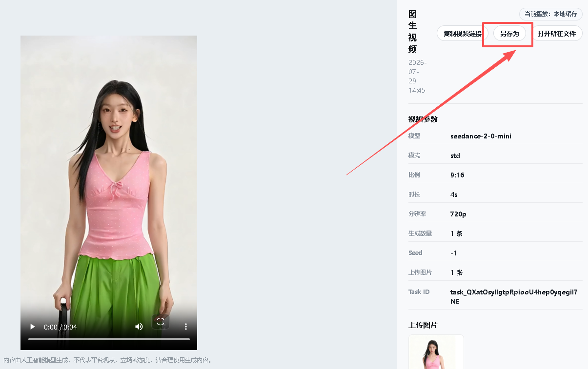Viewport: 588px width, 369px height.
Task: Select the Task ID value text
Action: coord(514,296)
